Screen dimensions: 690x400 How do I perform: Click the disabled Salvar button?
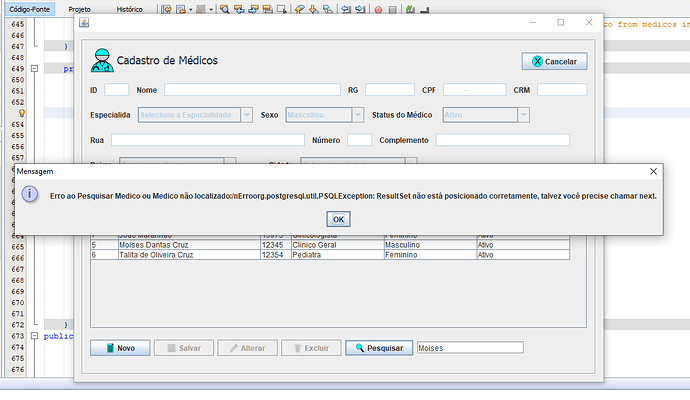click(x=184, y=348)
